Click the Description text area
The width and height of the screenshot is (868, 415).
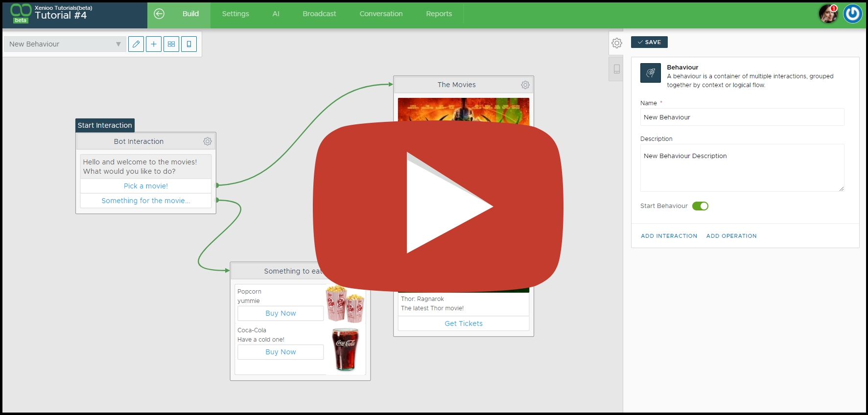tap(742, 168)
